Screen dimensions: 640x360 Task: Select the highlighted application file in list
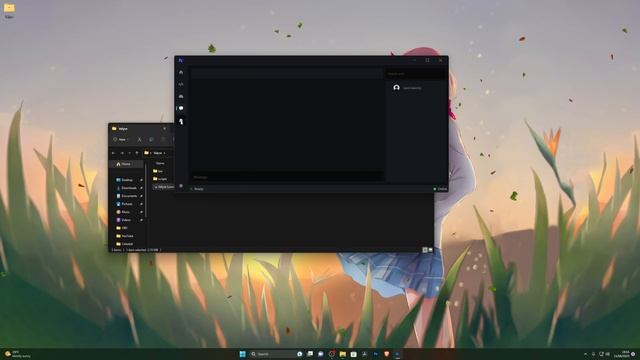[163, 187]
